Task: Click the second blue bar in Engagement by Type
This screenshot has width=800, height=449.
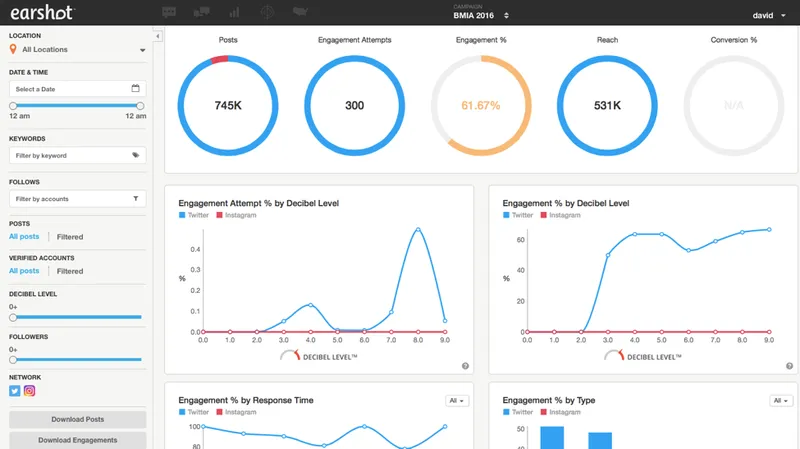Action: [x=600, y=441]
